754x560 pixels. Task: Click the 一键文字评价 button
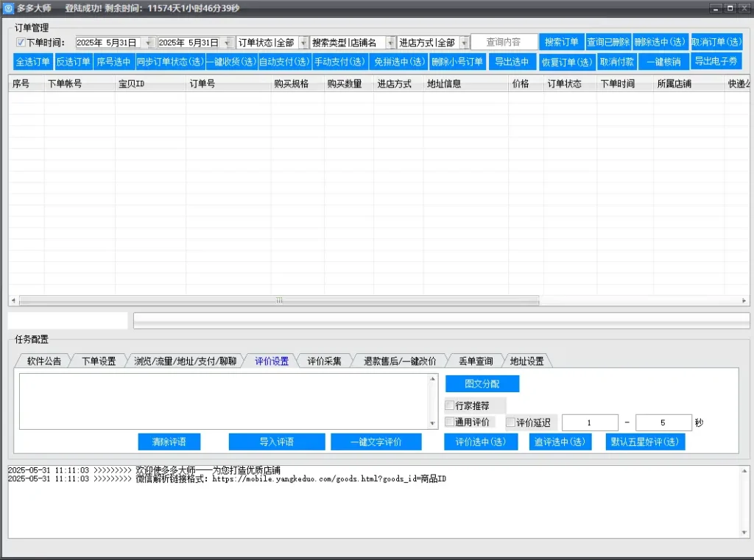(376, 442)
